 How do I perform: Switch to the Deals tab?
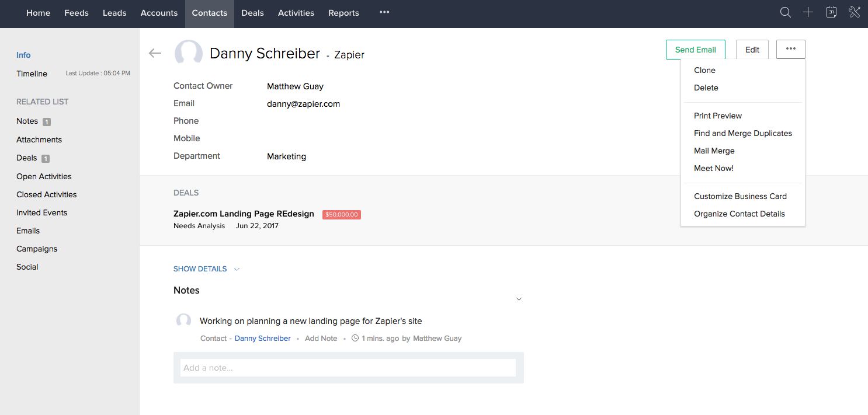(252, 13)
